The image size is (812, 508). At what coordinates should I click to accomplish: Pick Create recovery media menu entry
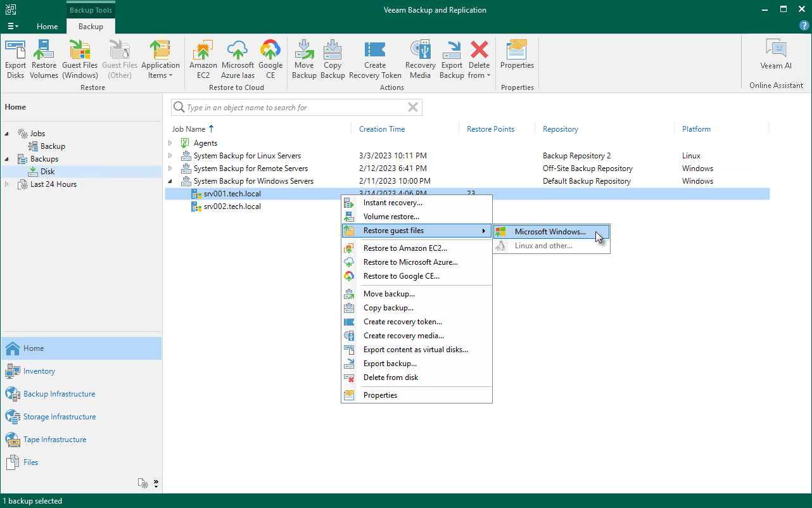pos(417,336)
